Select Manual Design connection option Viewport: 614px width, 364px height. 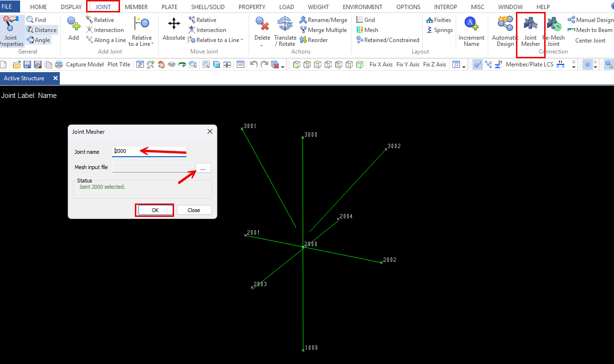coord(590,20)
